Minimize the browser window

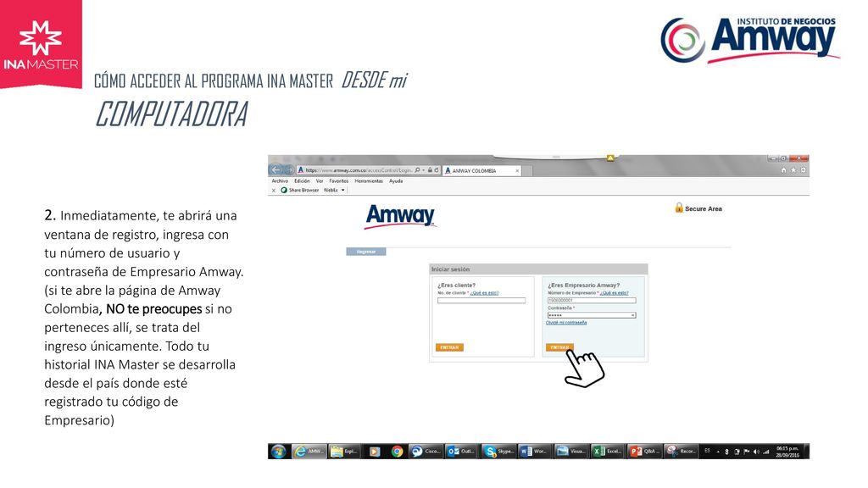point(773,158)
